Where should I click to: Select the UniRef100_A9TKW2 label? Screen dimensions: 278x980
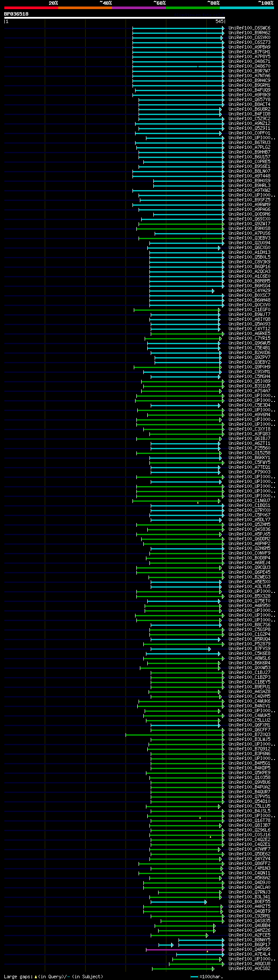click(249, 191)
